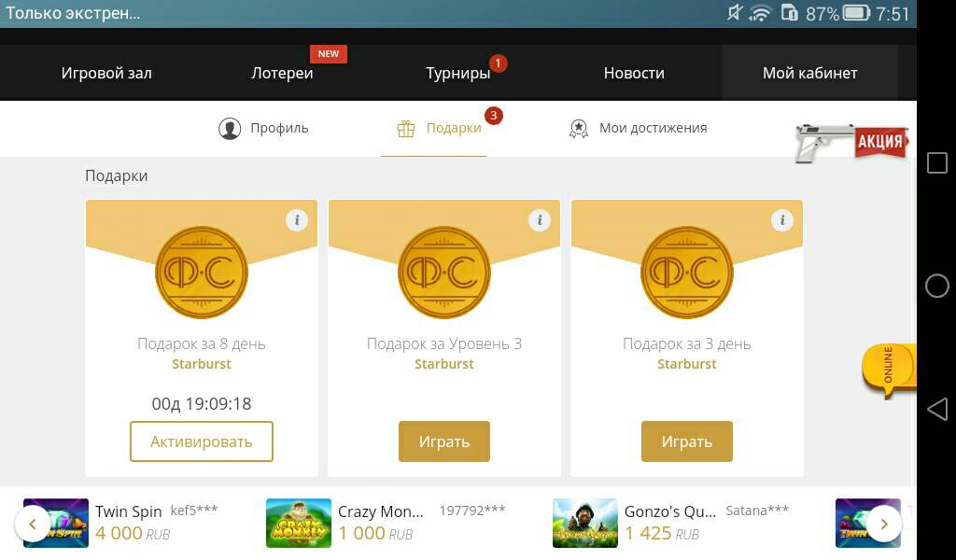Go to Турниры section
The height and width of the screenshot is (560, 956).
(457, 73)
